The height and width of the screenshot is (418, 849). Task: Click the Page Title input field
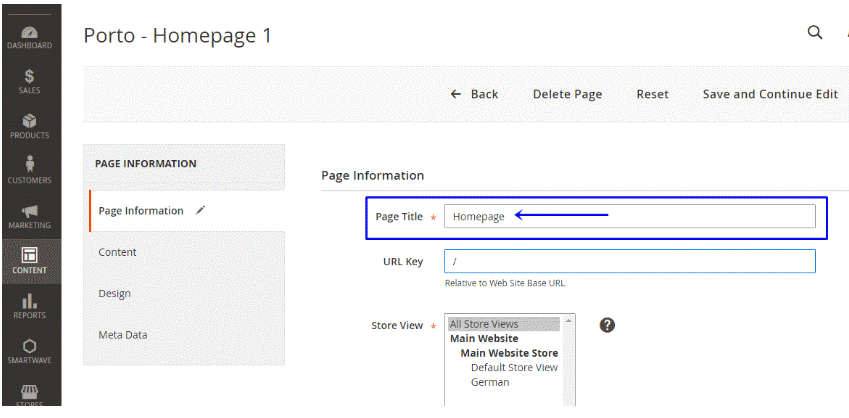[629, 216]
